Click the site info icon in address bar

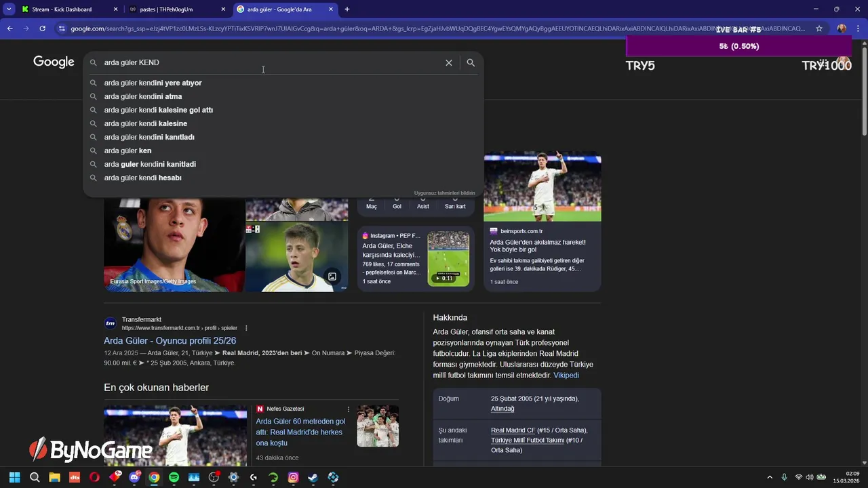62,28
